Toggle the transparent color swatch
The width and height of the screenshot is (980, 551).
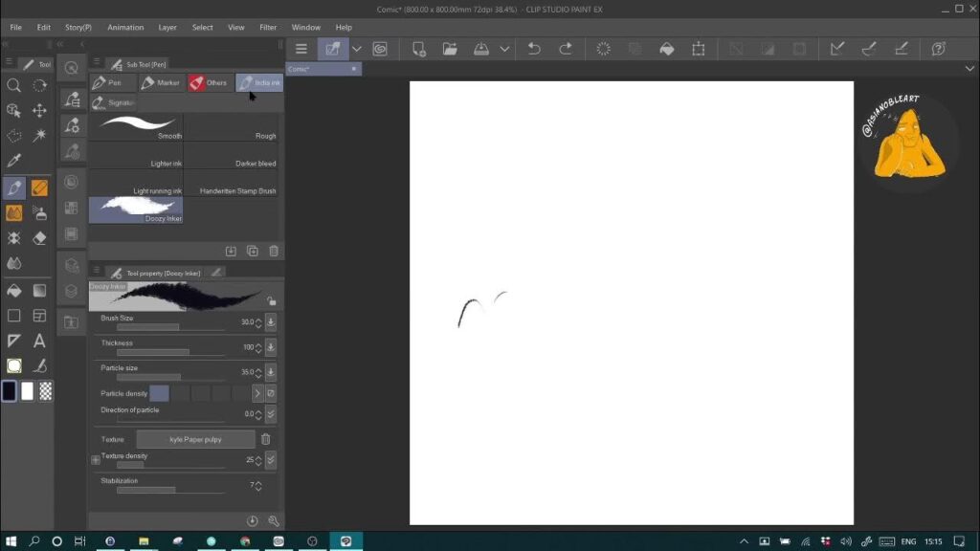click(x=46, y=390)
